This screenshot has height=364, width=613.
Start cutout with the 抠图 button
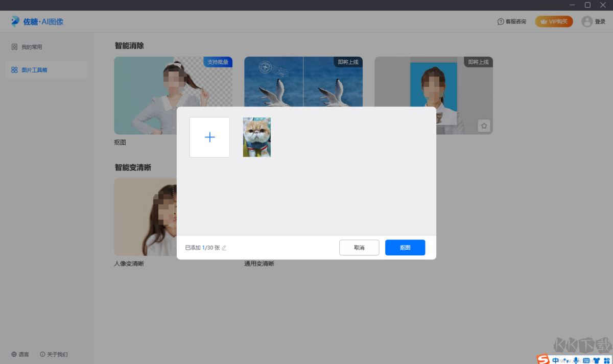[405, 248]
